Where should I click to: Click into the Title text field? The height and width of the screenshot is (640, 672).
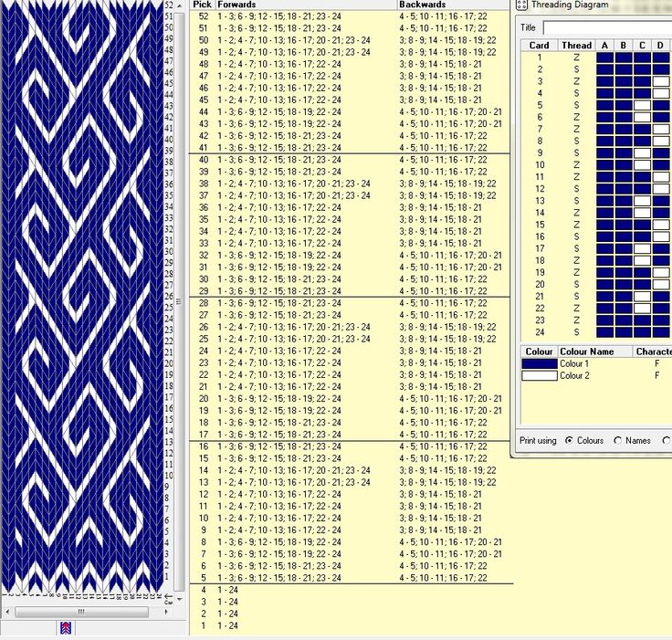(607, 28)
